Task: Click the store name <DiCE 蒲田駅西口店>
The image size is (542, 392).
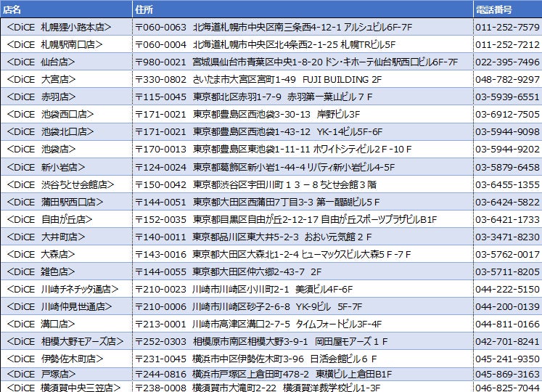Action: pyautogui.click(x=55, y=202)
